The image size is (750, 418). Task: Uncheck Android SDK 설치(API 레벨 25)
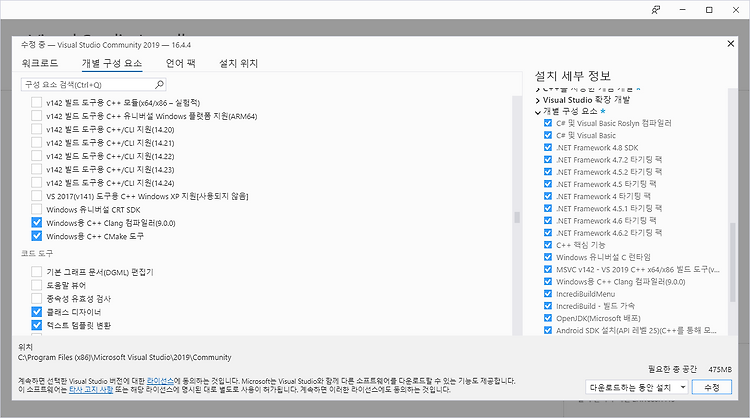point(548,330)
